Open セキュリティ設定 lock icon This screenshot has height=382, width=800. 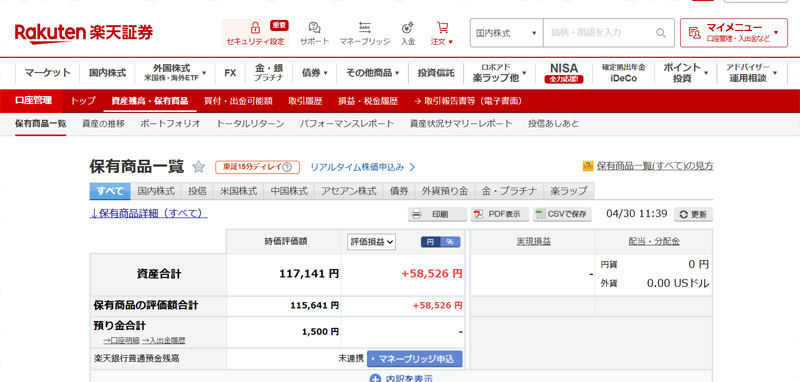(x=255, y=27)
